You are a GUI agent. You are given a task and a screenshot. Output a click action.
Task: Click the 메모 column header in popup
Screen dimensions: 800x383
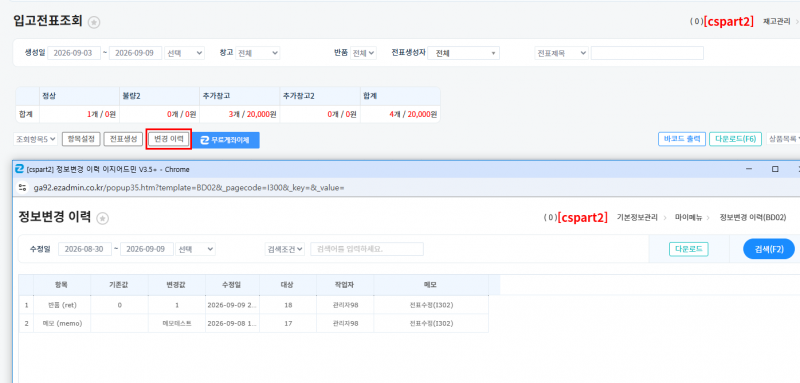pos(431,285)
